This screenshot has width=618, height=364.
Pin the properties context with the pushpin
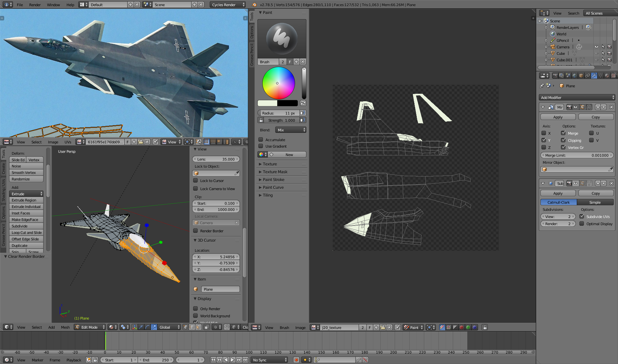point(542,86)
